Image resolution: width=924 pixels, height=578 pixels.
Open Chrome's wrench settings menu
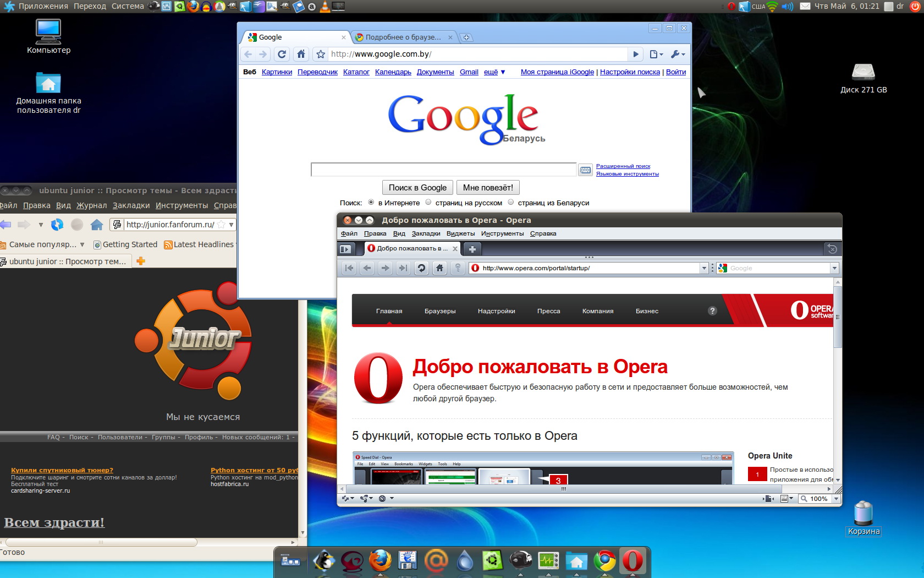point(678,54)
